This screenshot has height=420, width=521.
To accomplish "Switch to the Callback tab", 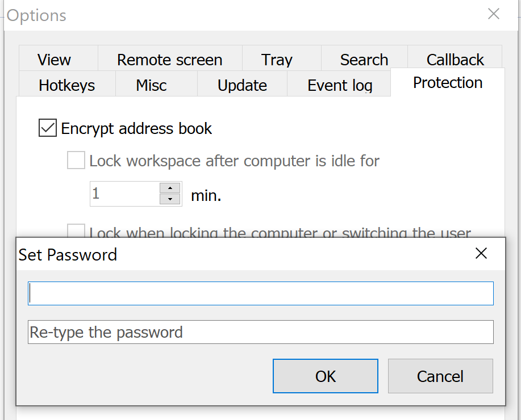I will tap(455, 59).
